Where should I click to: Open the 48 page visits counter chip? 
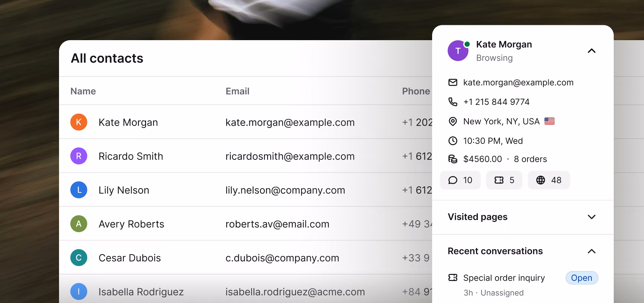click(x=549, y=180)
